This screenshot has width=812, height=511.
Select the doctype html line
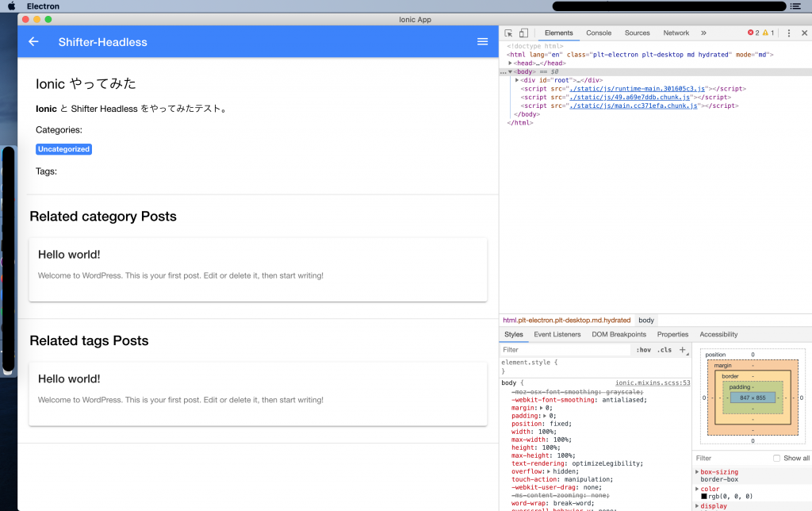[x=535, y=46]
